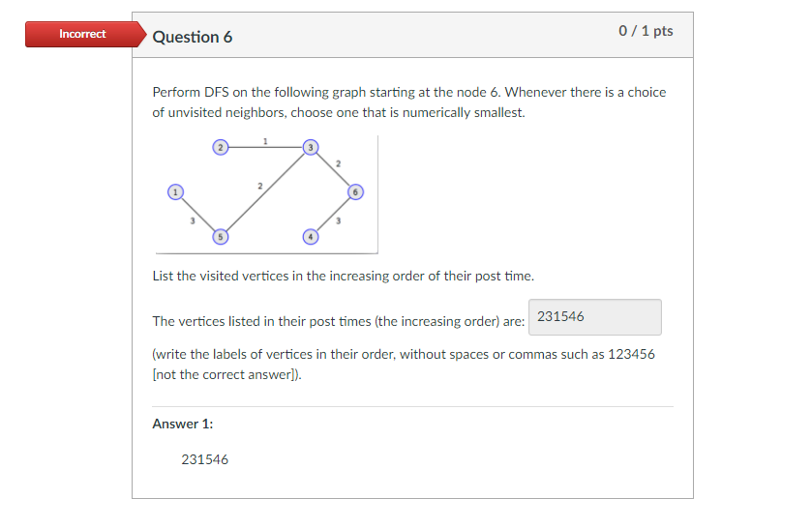Click the answer input field with 231546

594,317
